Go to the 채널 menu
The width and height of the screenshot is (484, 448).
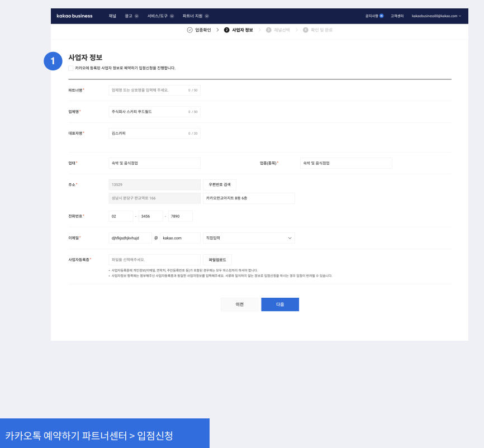click(x=113, y=16)
